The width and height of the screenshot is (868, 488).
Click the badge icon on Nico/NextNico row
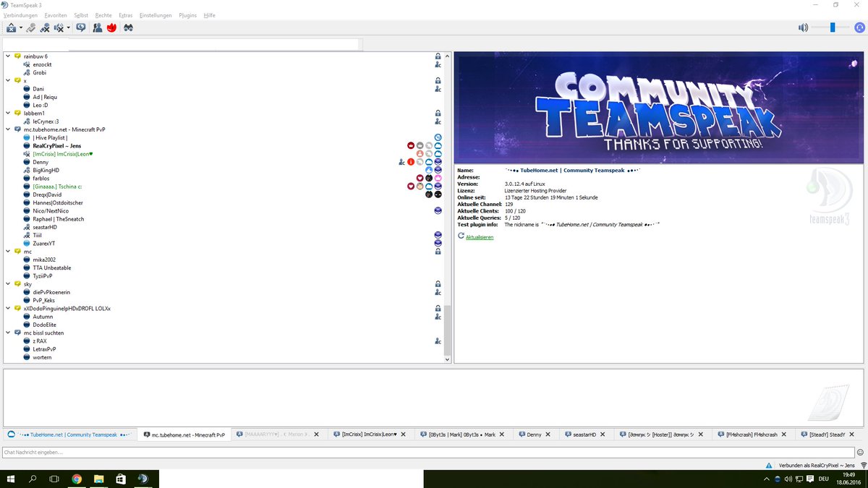[x=438, y=210]
